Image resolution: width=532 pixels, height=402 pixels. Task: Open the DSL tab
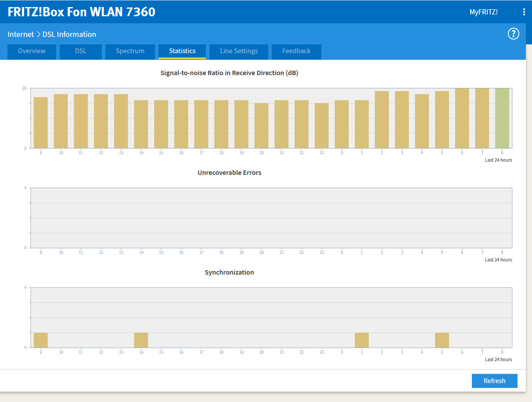81,51
